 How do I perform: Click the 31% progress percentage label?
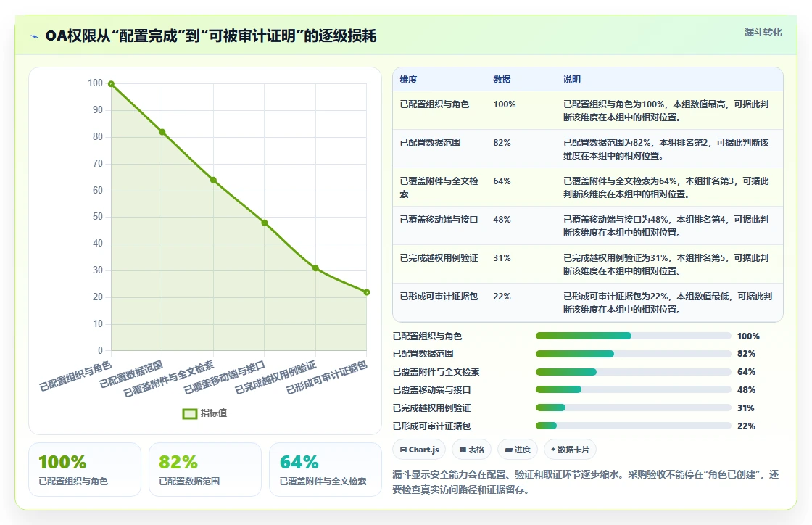coord(746,408)
